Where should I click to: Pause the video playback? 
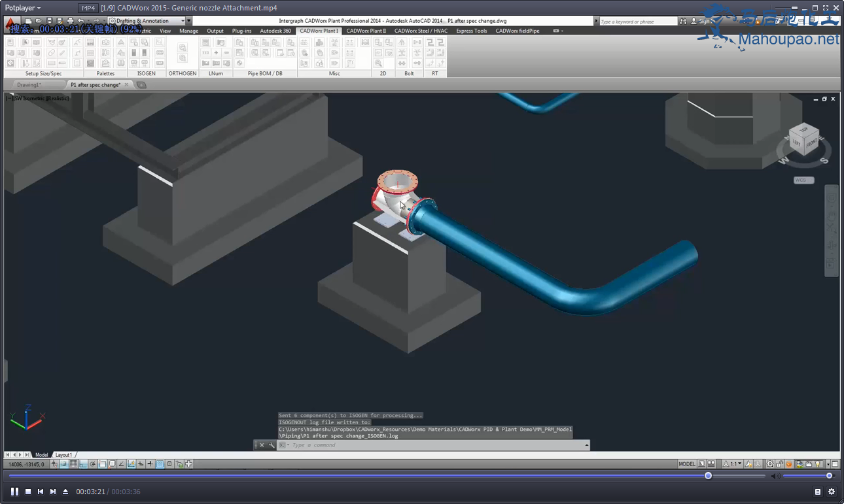coord(14,492)
